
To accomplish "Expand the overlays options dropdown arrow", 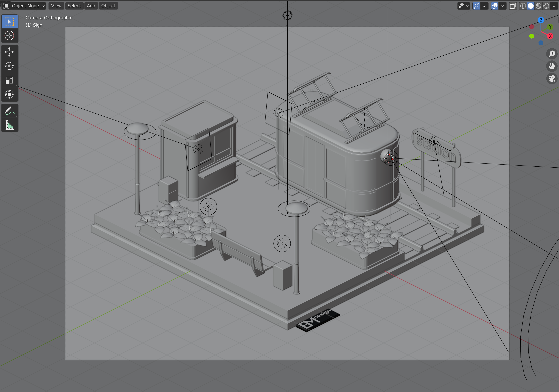I will [502, 6].
